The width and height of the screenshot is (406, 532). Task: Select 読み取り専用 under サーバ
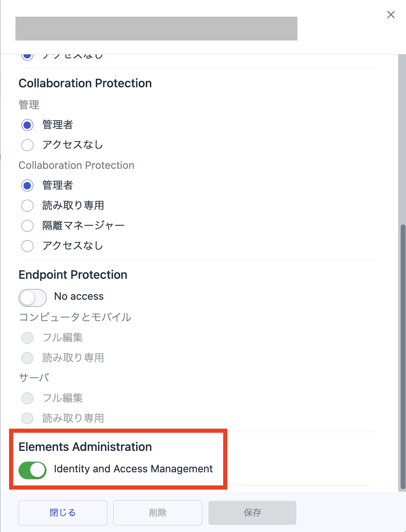28,418
